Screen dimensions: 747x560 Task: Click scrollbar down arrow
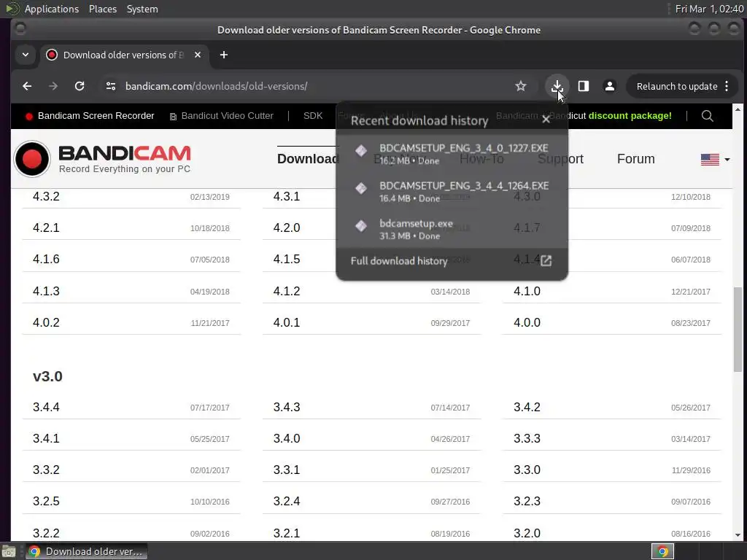(x=738, y=535)
